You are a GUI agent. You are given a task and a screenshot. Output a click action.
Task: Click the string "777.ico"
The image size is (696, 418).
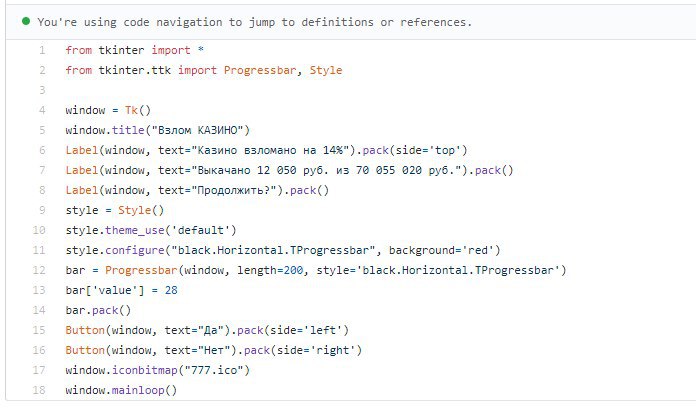point(214,370)
